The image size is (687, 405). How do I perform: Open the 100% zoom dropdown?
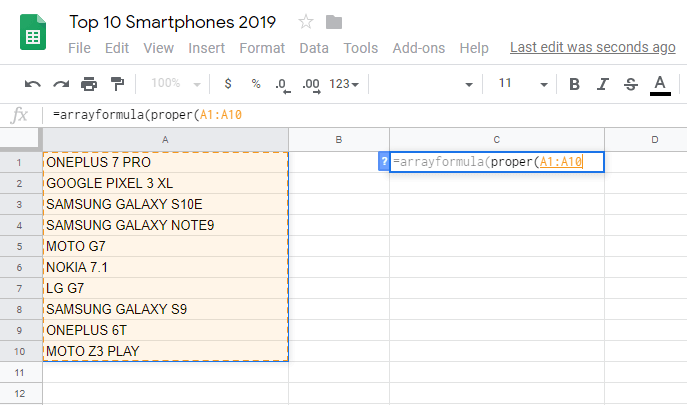click(x=176, y=83)
